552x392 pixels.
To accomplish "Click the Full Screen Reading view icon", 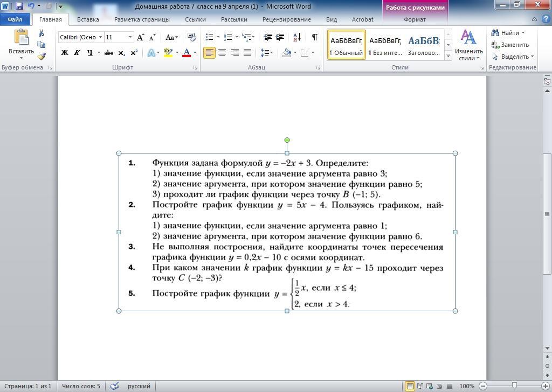I will tap(419, 386).
